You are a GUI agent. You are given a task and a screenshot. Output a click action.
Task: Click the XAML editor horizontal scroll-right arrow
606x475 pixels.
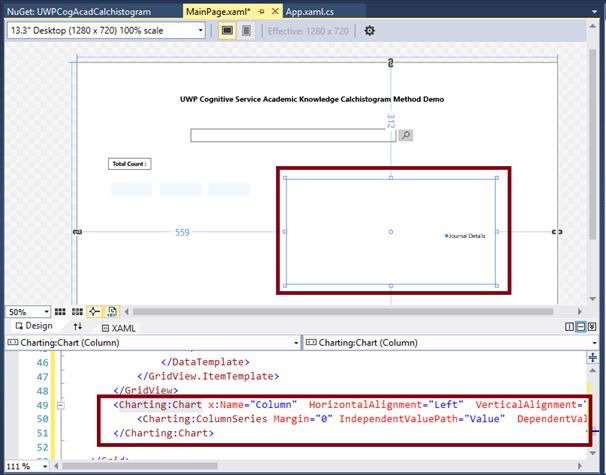pos(579,466)
